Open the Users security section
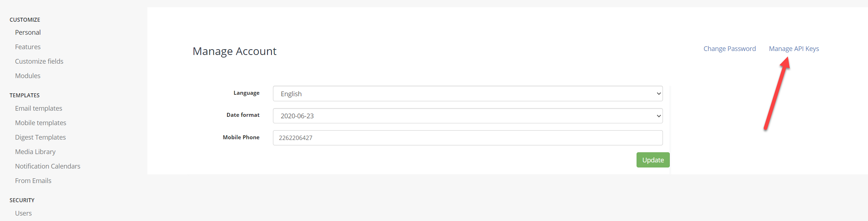The image size is (868, 221). tap(23, 213)
